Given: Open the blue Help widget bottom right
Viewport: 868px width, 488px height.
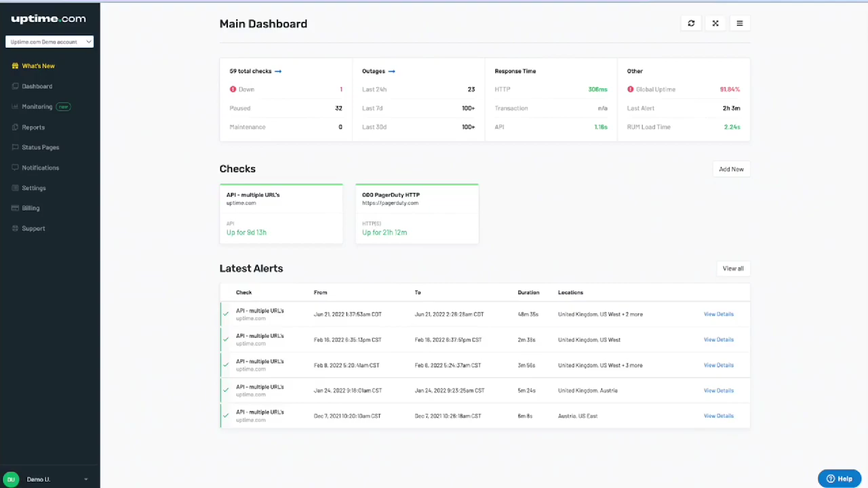Looking at the screenshot, I should tap(839, 478).
